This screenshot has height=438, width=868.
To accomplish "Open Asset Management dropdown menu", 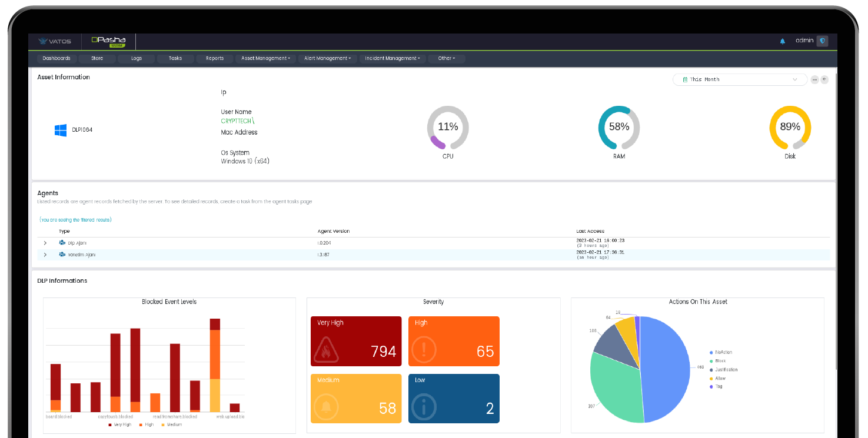I will click(x=265, y=58).
